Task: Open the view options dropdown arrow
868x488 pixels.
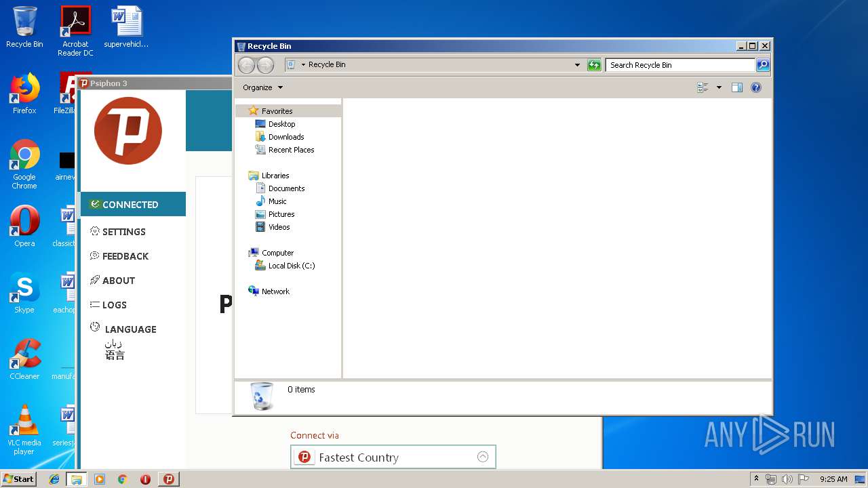Action: (x=719, y=87)
